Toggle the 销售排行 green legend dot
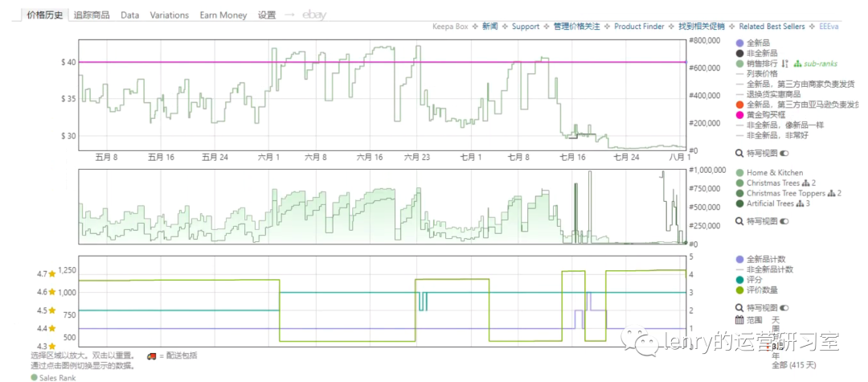868x382 pixels. pyautogui.click(x=739, y=64)
